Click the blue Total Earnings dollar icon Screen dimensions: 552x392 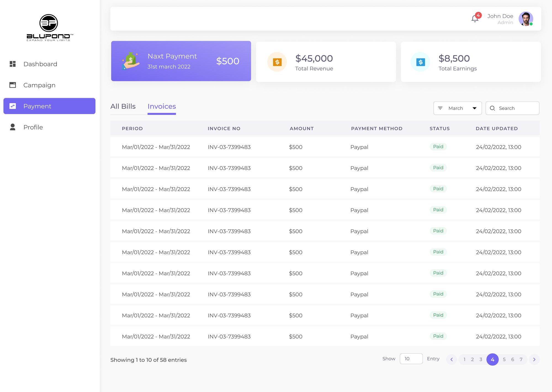click(420, 62)
